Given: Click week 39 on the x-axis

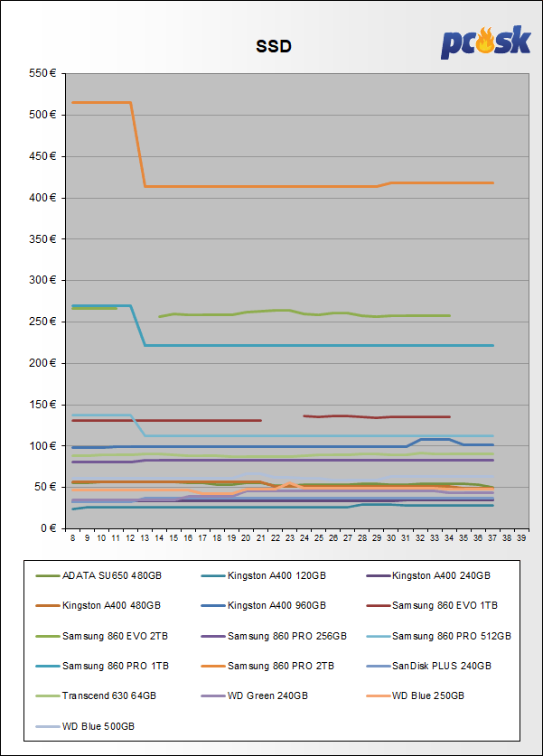Looking at the screenshot, I should tap(521, 538).
